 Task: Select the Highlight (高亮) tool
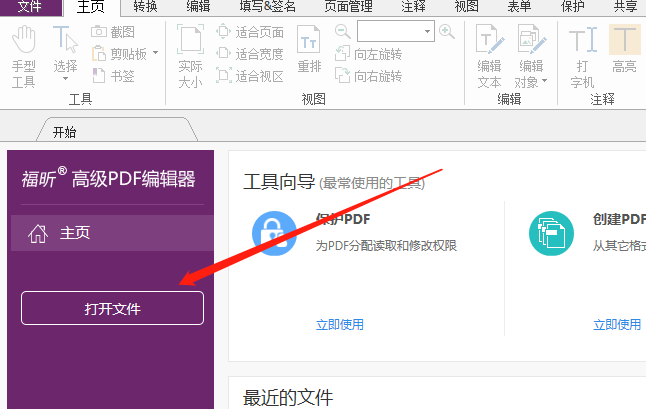(x=625, y=49)
